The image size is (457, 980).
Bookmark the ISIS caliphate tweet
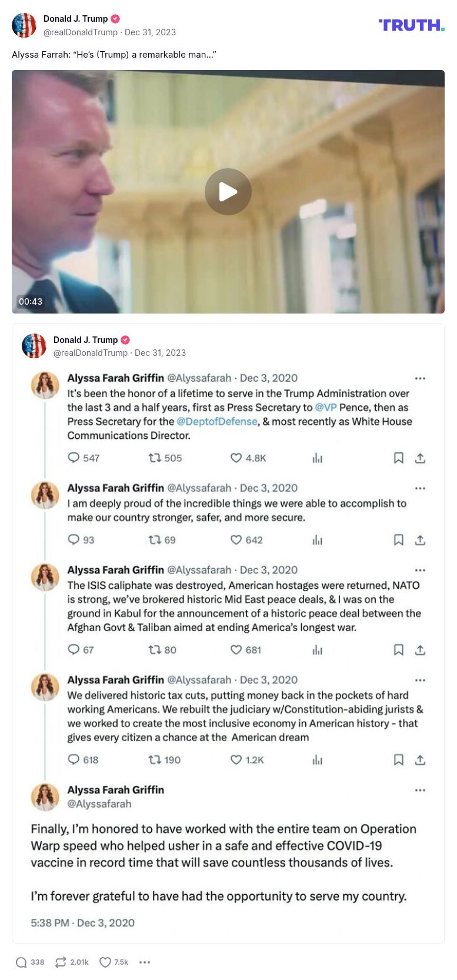398,650
